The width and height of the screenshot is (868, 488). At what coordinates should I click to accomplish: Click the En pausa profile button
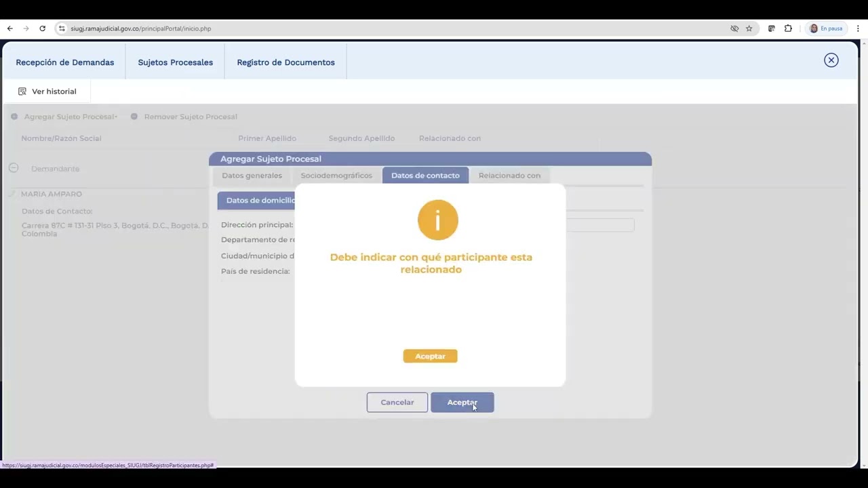825,28
